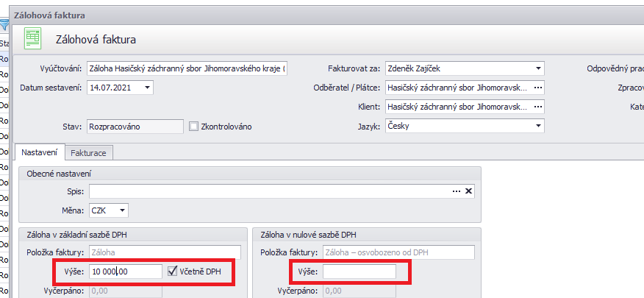Uncheck the Včetně DPH checkbox
The width and height of the screenshot is (644, 298).
click(x=173, y=271)
